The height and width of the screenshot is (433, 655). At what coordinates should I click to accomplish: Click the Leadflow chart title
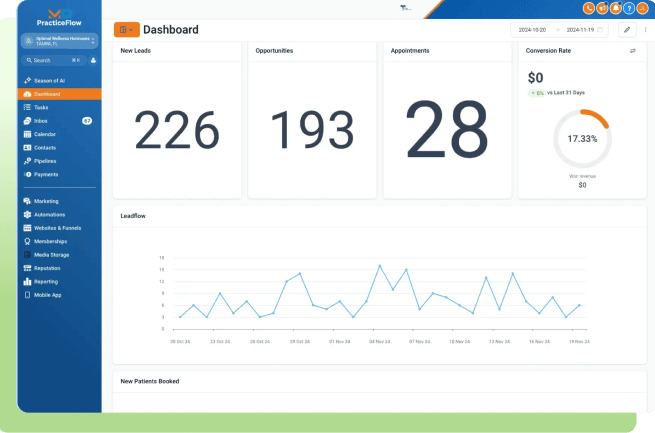pos(133,216)
